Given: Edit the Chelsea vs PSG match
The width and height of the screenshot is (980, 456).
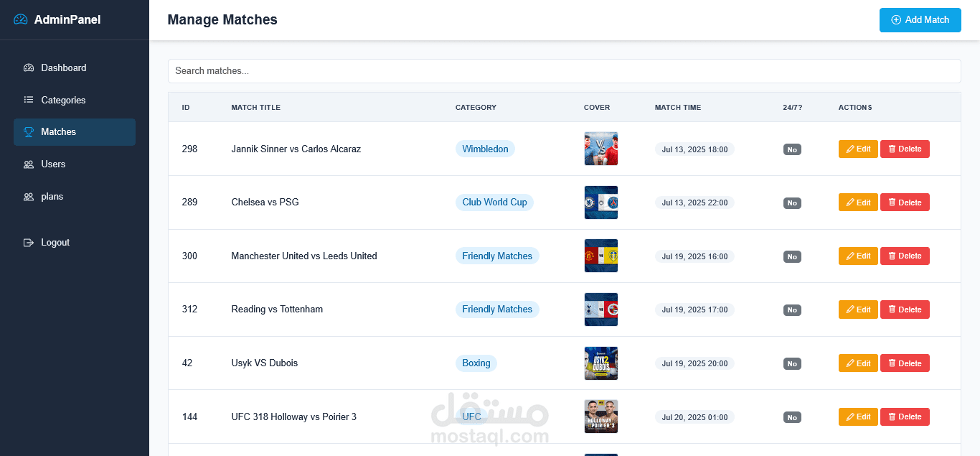Looking at the screenshot, I should pyautogui.click(x=858, y=203).
